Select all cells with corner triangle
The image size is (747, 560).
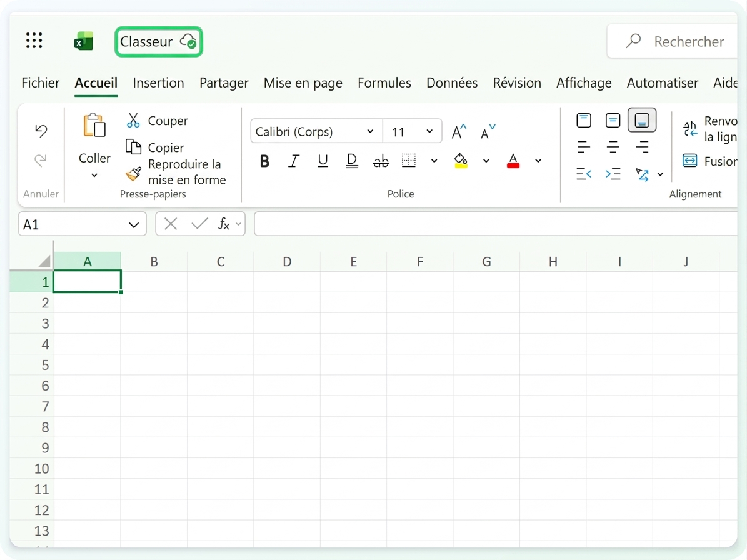(44, 261)
